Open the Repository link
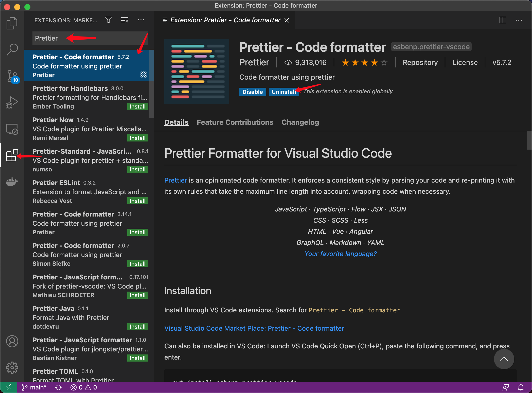 tap(420, 62)
